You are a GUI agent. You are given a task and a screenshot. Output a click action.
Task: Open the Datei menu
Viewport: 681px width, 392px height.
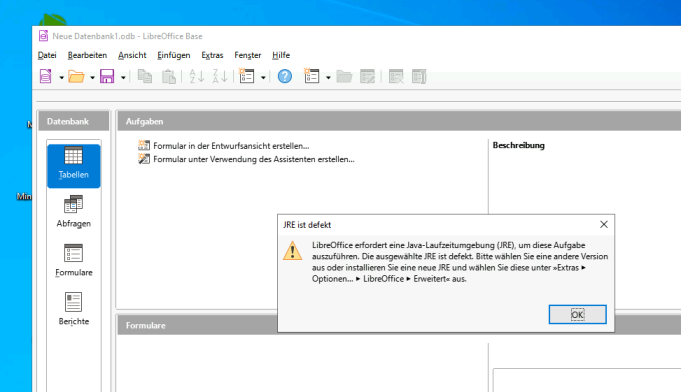coord(47,55)
